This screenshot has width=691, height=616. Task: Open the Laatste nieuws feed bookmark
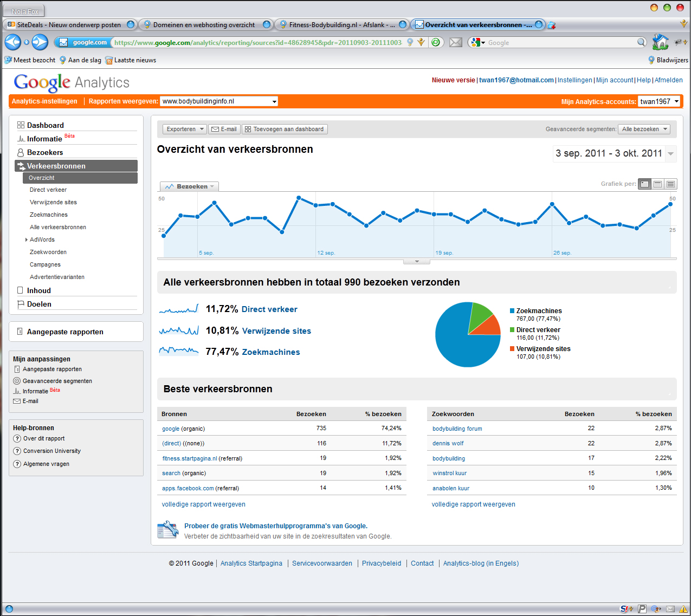pyautogui.click(x=131, y=60)
